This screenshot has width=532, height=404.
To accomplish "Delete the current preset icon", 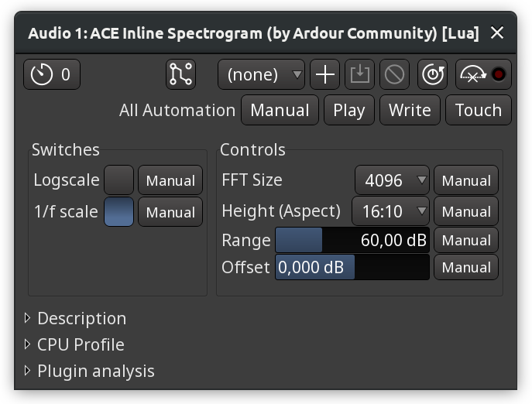I will coord(395,74).
